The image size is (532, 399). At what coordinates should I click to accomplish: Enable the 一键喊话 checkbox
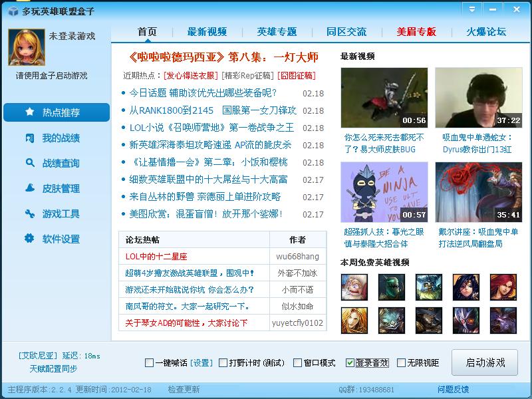tap(149, 363)
